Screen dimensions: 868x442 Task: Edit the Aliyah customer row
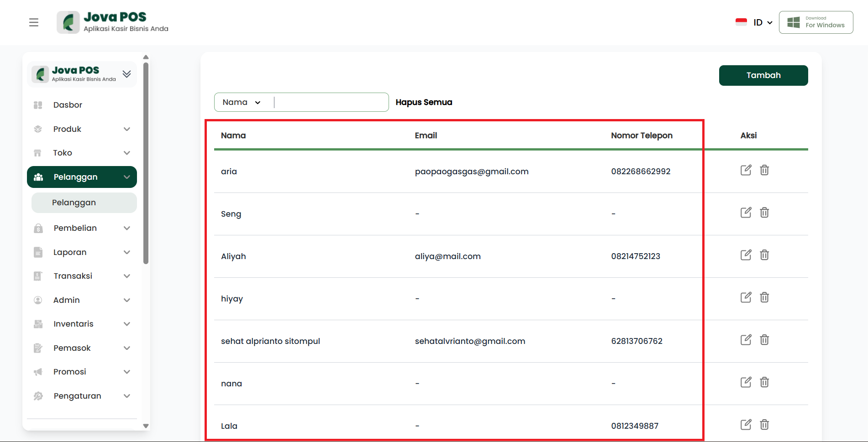[x=746, y=255]
